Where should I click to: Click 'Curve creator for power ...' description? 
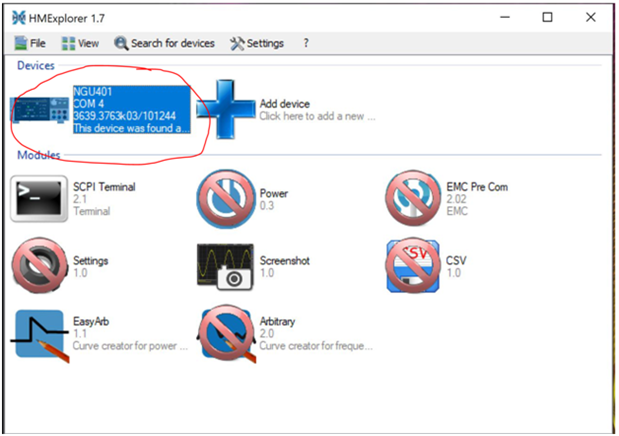coord(130,346)
